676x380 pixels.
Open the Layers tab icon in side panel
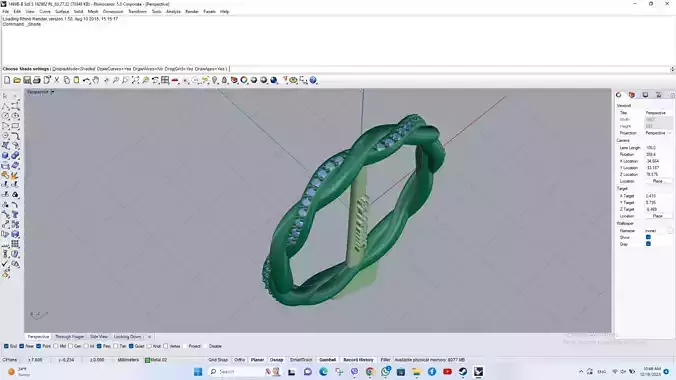click(632, 95)
